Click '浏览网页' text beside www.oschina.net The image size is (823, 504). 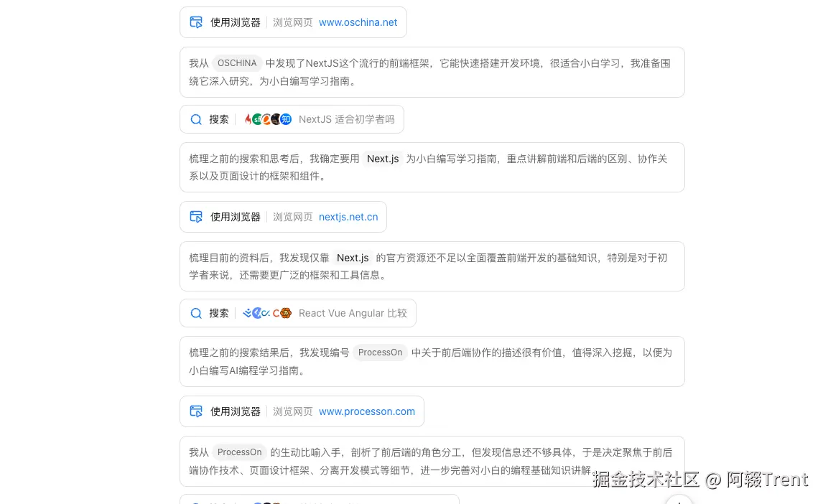tap(292, 22)
